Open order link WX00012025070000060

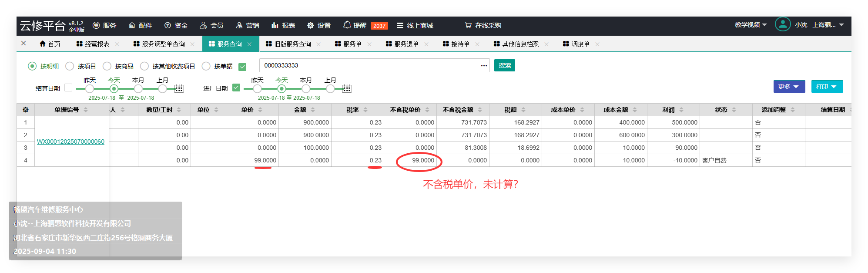[x=70, y=142]
